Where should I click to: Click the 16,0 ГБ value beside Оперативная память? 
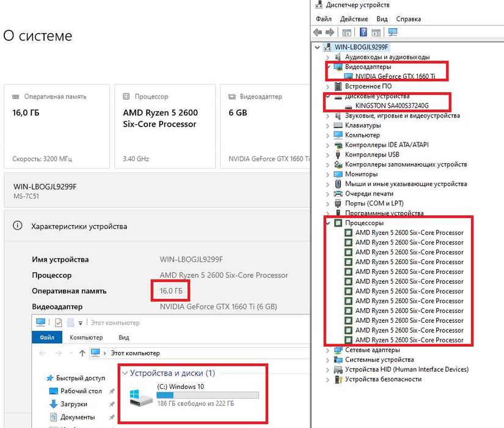point(171,291)
